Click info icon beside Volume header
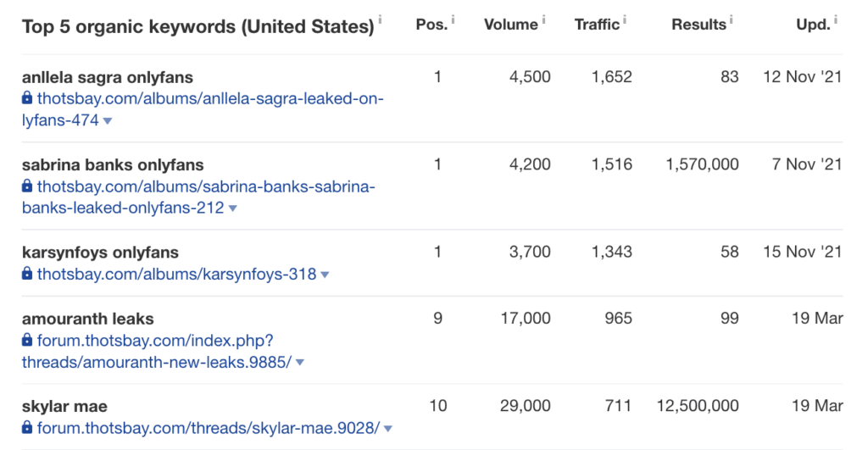 point(543,20)
